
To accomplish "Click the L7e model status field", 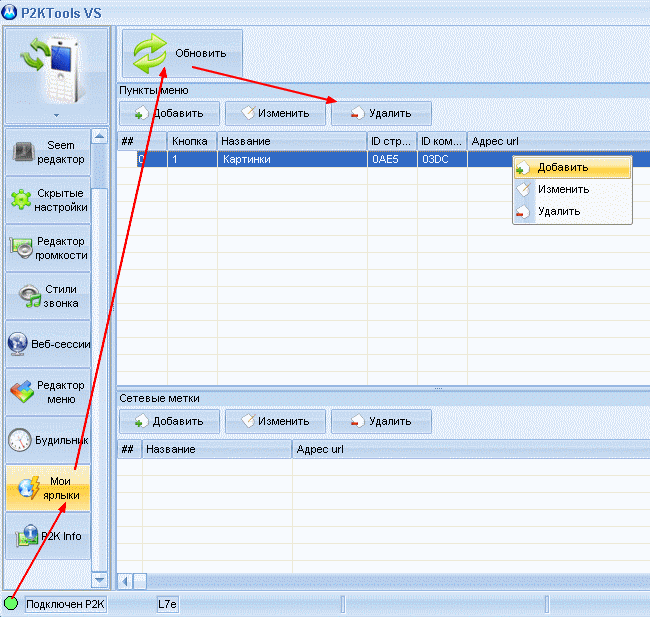I will 167,605.
